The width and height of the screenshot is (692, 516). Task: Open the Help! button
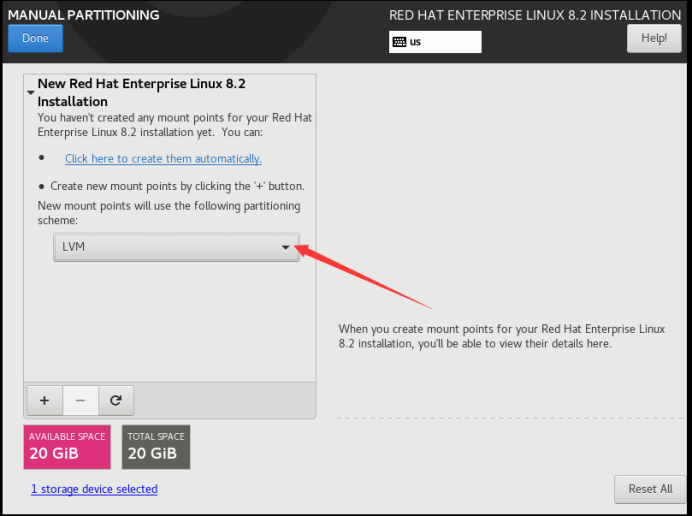coord(654,38)
